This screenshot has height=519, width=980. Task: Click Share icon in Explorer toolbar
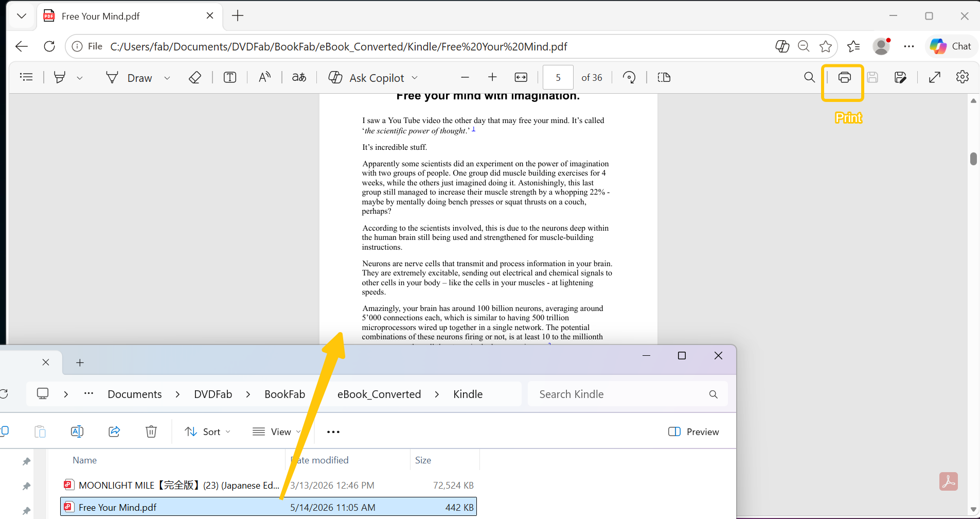(114, 431)
